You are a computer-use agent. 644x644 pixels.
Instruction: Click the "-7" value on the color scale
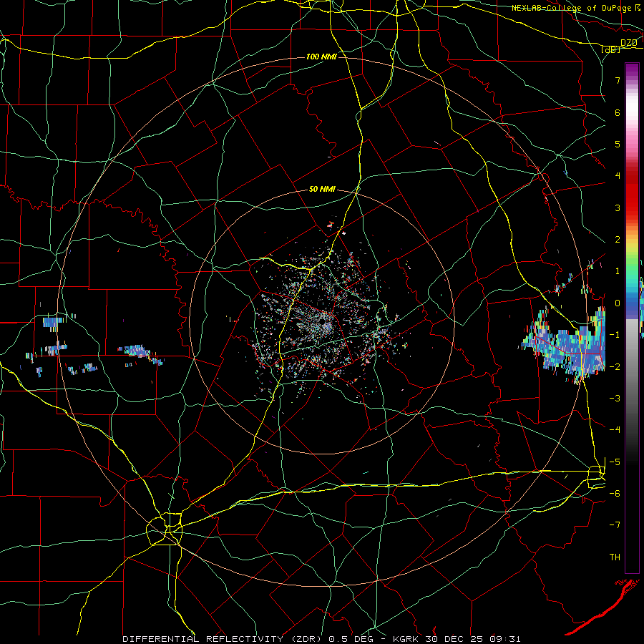[x=615, y=525]
